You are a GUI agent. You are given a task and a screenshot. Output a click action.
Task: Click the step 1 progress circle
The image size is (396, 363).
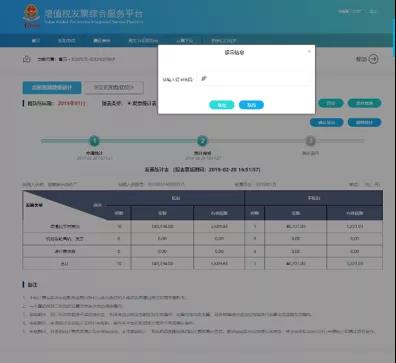click(x=95, y=141)
